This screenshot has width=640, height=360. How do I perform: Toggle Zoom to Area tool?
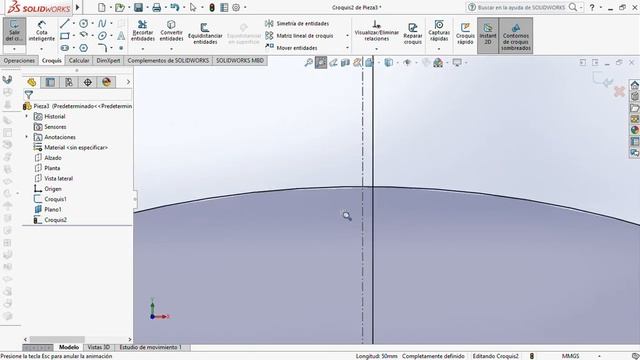[321, 62]
